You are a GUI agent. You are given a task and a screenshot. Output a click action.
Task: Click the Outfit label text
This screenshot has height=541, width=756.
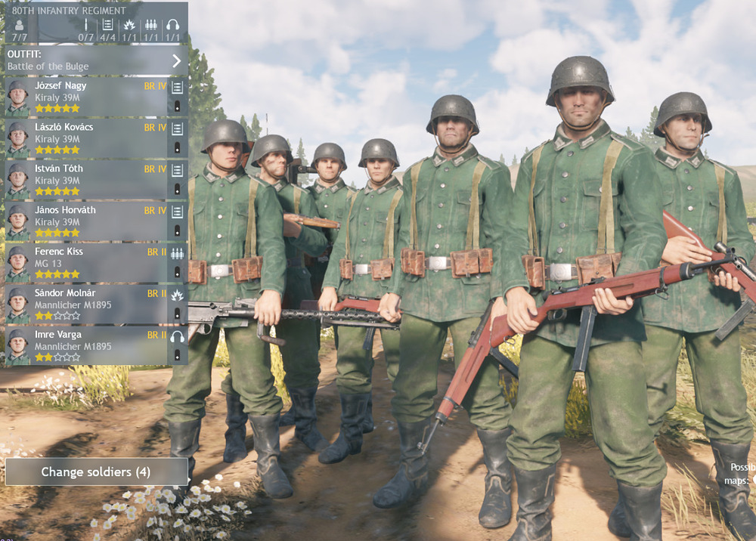point(24,54)
